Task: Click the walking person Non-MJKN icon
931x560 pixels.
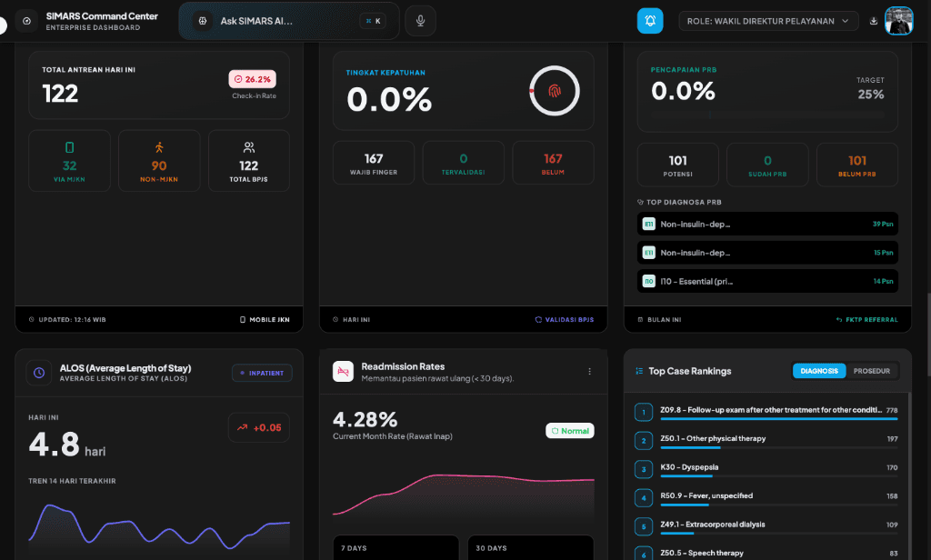Action: tap(159, 147)
